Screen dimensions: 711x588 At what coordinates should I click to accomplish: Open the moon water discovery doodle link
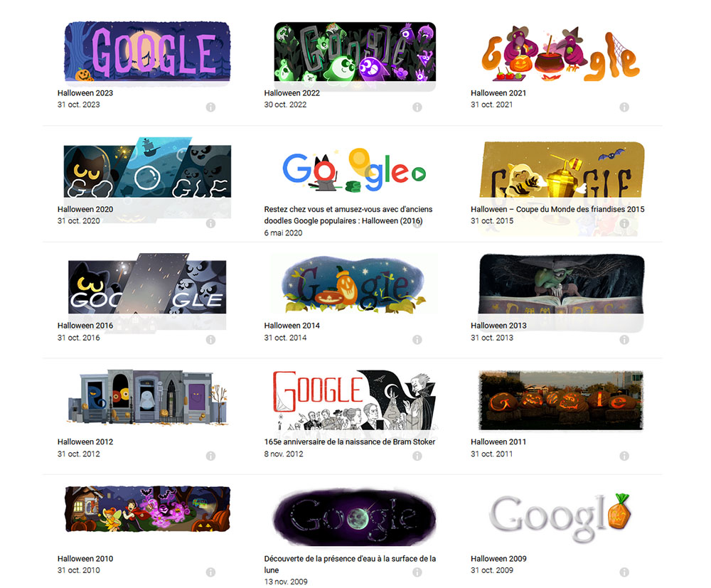[x=350, y=564]
